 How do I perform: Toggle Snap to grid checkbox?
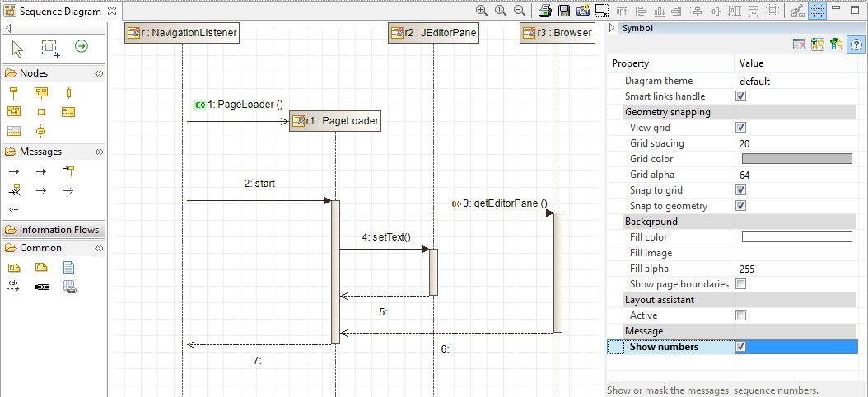tap(740, 190)
